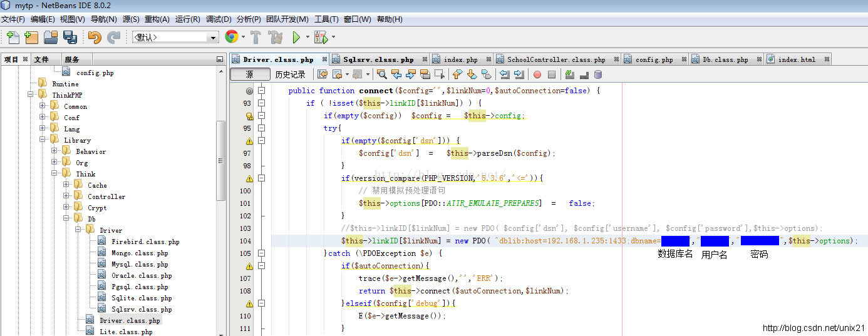
Task: Click the Debug Project icon
Action: 321,38
